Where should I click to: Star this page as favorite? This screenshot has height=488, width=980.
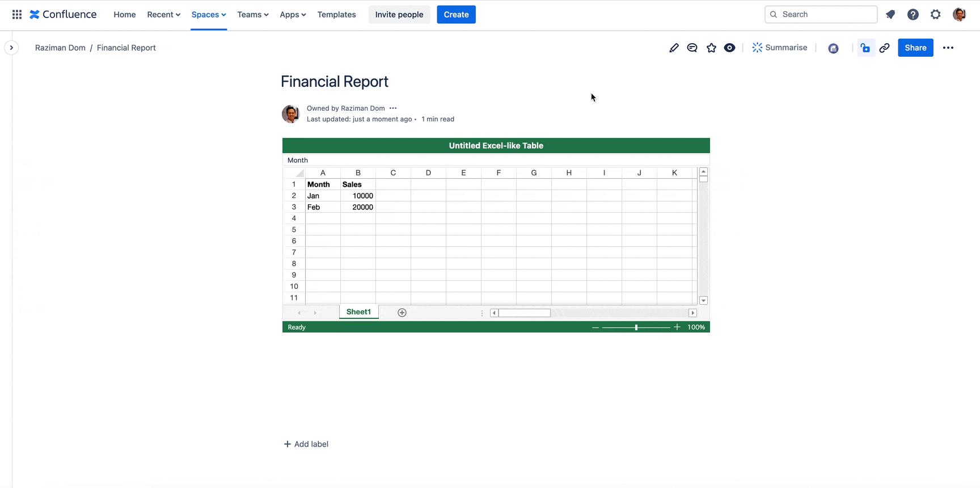(711, 48)
